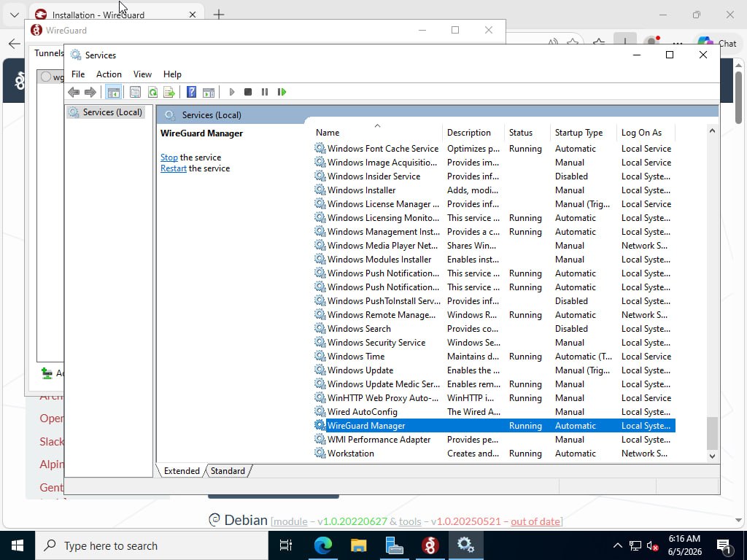
Task: Open the File menu in Services
Action: [78, 74]
